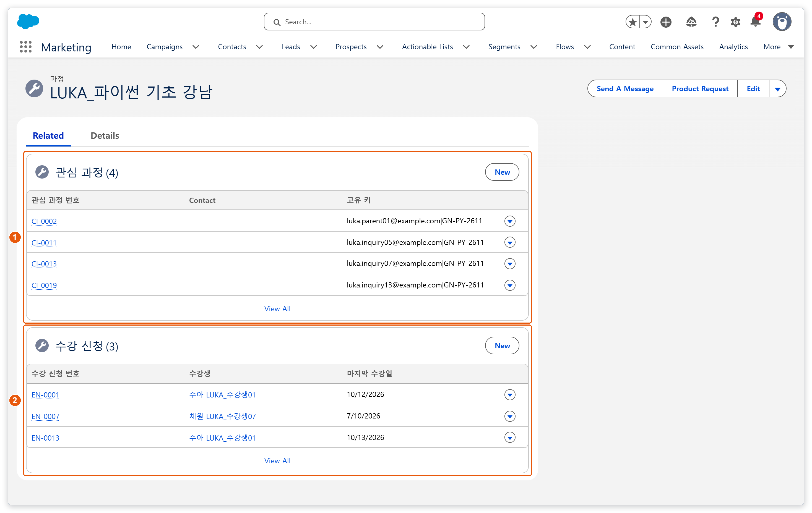The width and height of the screenshot is (812, 513).
Task: Open 수아 LUKA_수강생01 in EN-0001 row
Action: 222,395
